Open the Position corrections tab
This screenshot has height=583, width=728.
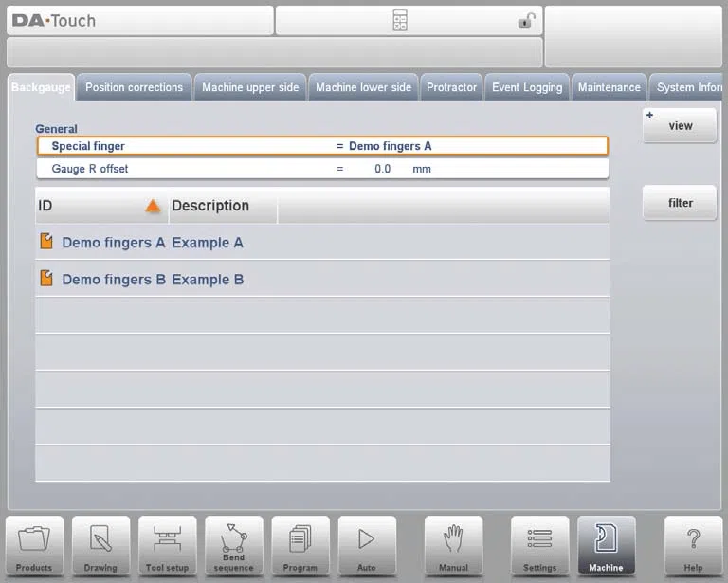[135, 87]
